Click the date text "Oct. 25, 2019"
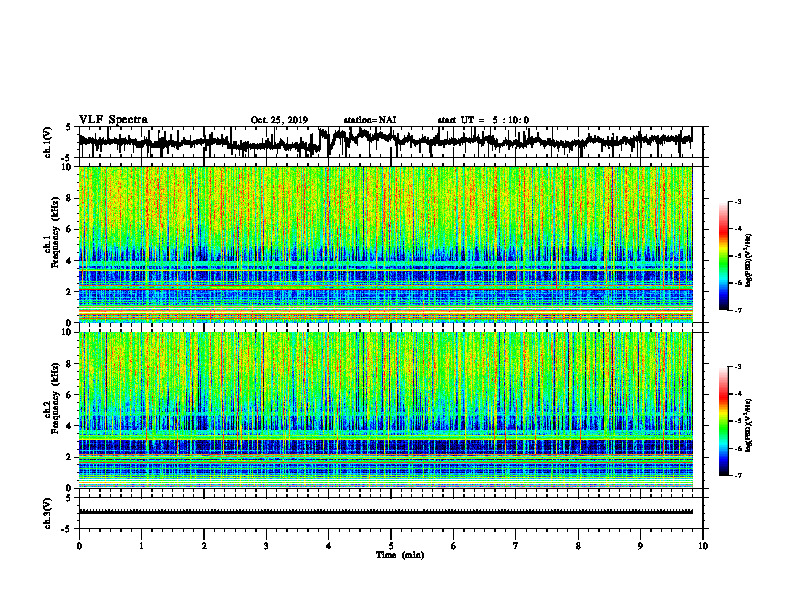The image size is (792, 612). (x=279, y=120)
